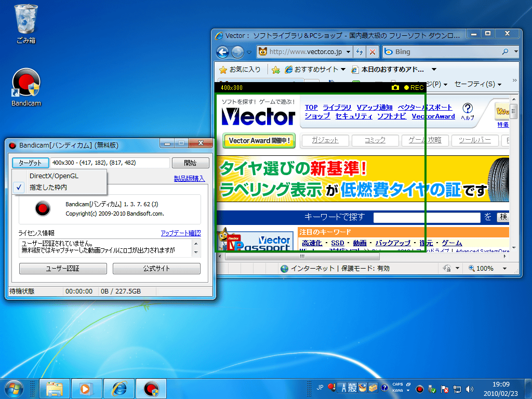Open the 製品版購入 link
Image resolution: width=532 pixels, height=399 pixels.
[189, 179]
